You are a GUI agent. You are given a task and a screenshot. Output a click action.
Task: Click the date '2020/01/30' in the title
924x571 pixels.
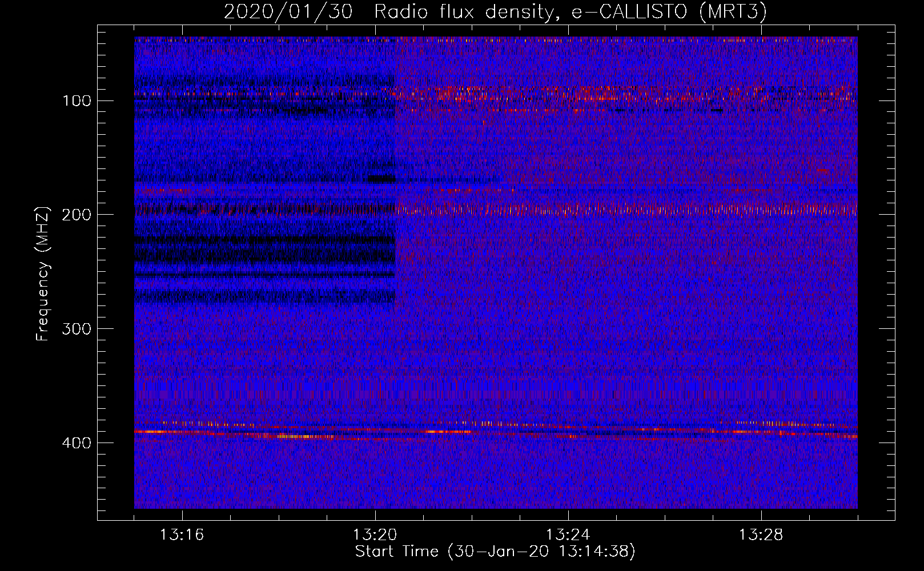tap(288, 11)
